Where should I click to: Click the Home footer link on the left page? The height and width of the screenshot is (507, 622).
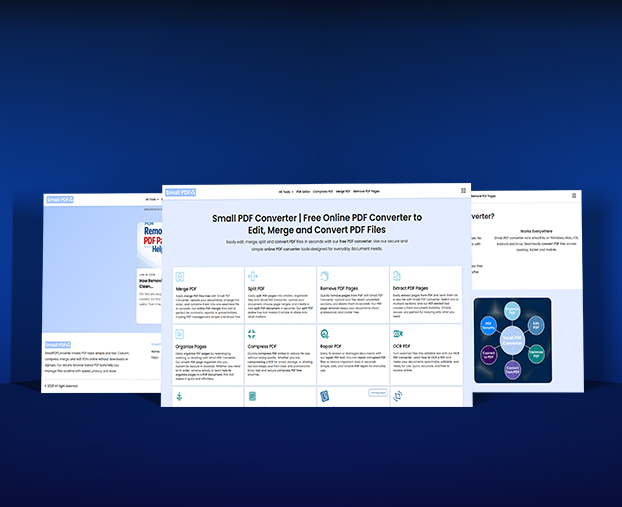[x=155, y=351]
